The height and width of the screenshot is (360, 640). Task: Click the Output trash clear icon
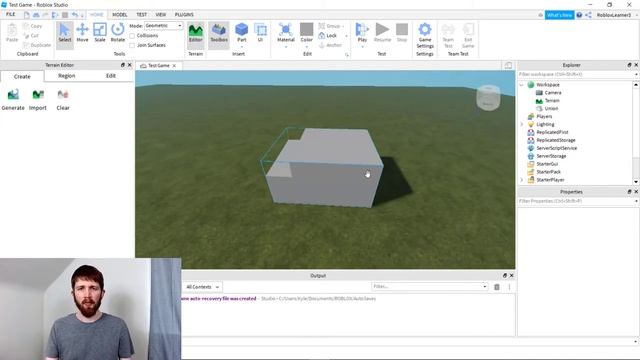497,287
